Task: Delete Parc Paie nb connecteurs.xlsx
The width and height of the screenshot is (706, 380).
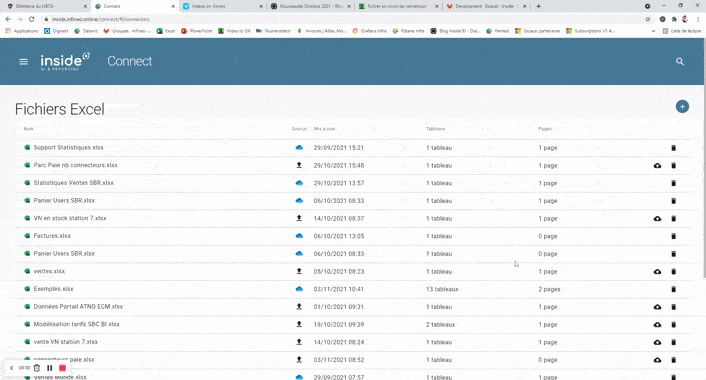Action: coord(674,166)
